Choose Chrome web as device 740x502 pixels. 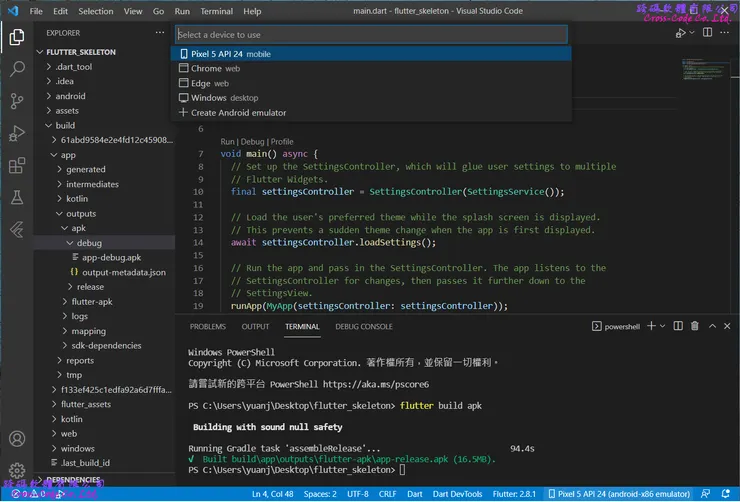point(210,69)
